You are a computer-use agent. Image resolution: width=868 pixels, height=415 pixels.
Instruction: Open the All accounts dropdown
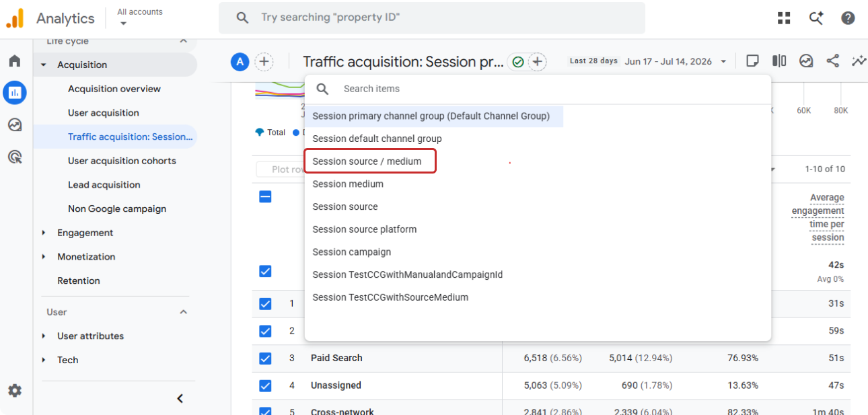tap(140, 17)
